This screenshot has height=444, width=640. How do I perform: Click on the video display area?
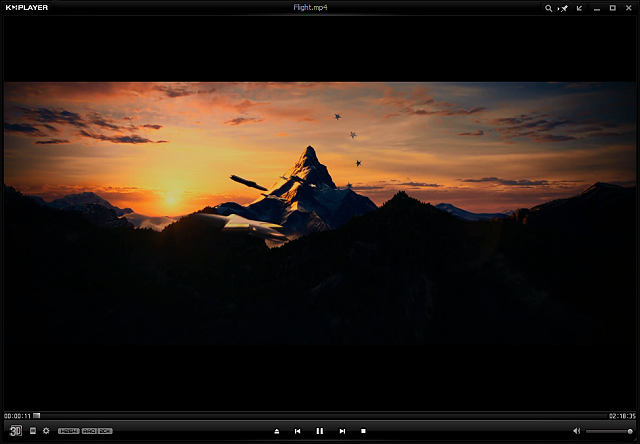(x=320, y=213)
